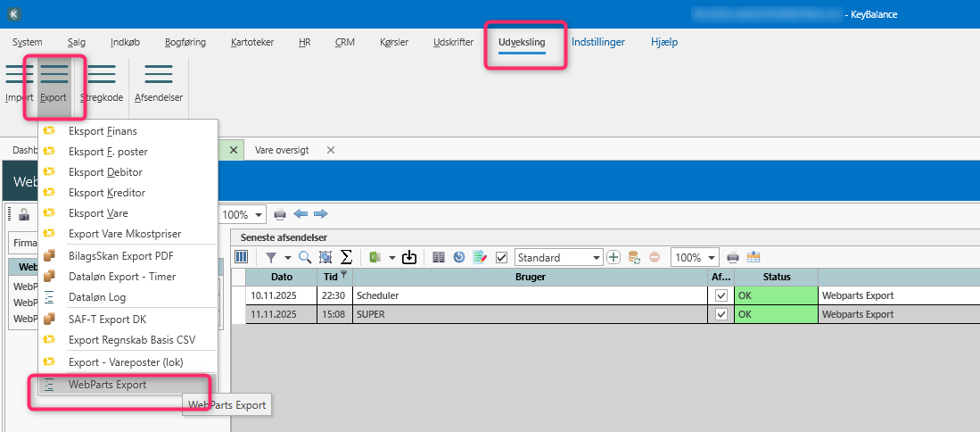Uncheck the Af... checkbox for Scheduler row
The image size is (980, 432).
click(721, 295)
